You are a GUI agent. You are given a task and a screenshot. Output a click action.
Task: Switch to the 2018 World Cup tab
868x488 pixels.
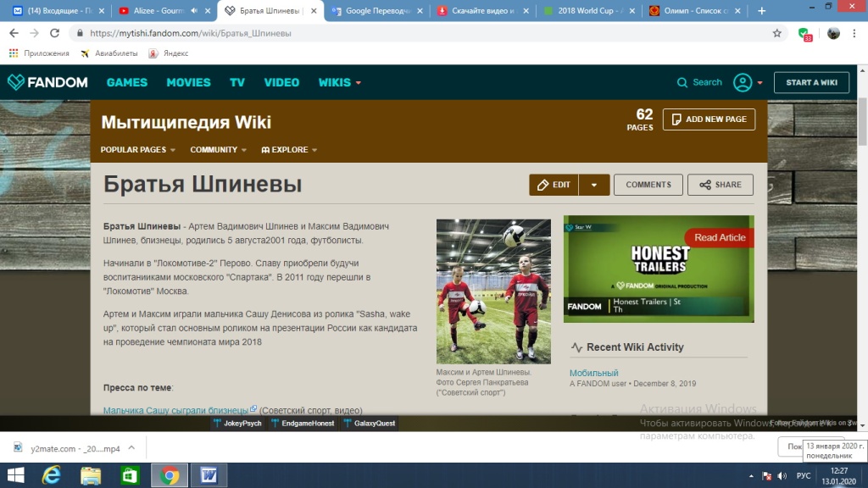tap(588, 10)
